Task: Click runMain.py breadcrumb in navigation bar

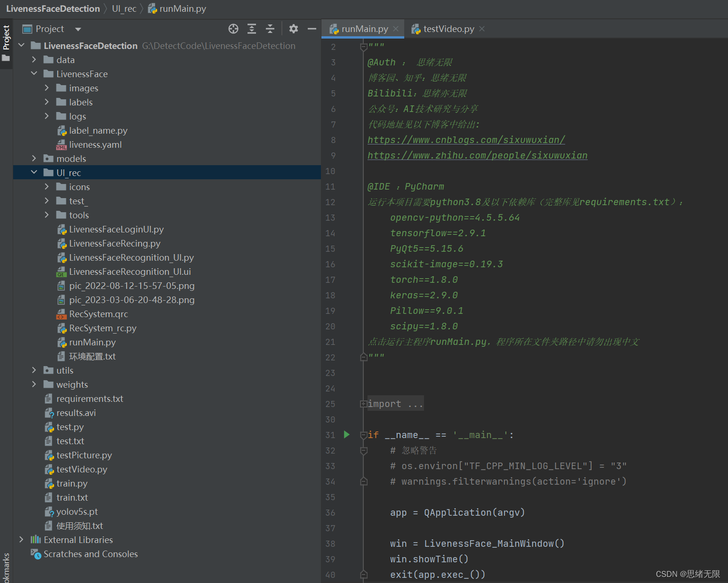Action: tap(177, 8)
